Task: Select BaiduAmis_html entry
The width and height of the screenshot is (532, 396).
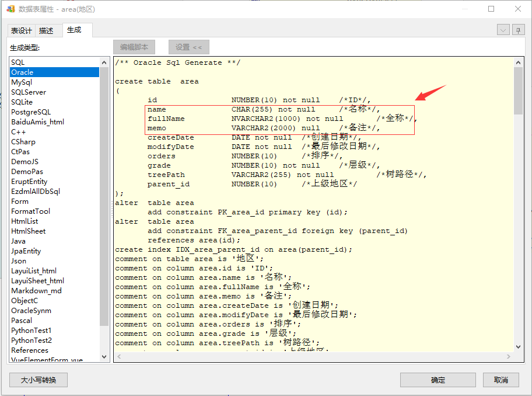Action: tap(55, 121)
